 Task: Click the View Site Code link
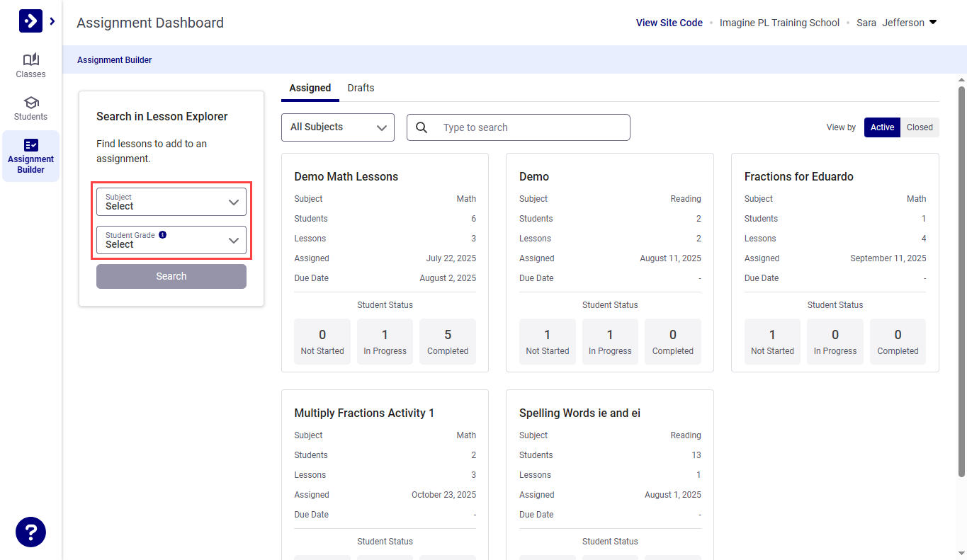(x=669, y=22)
